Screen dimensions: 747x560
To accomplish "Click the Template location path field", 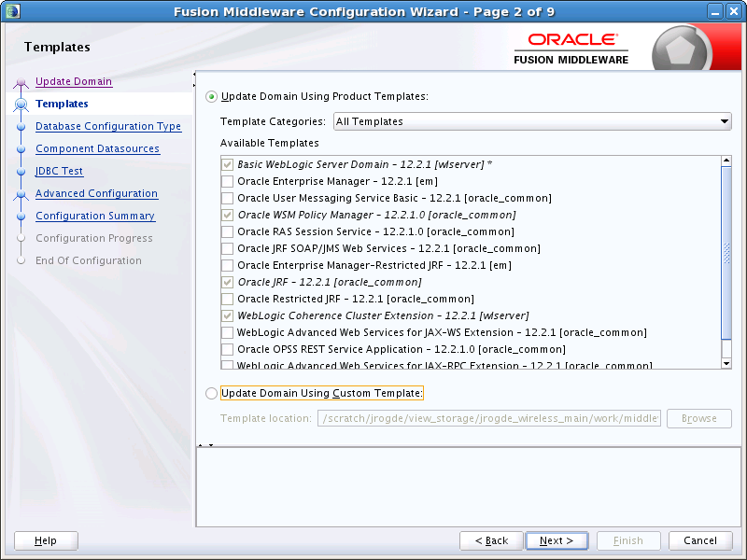I will click(x=489, y=418).
